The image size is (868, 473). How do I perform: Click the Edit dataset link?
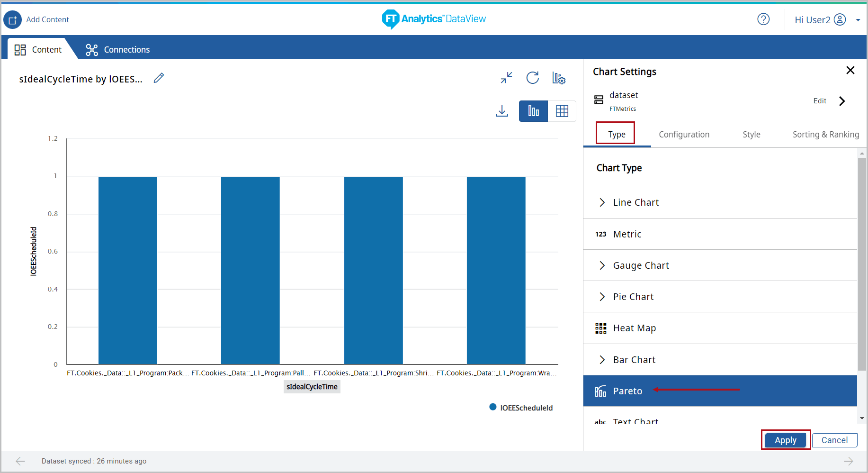tap(820, 101)
